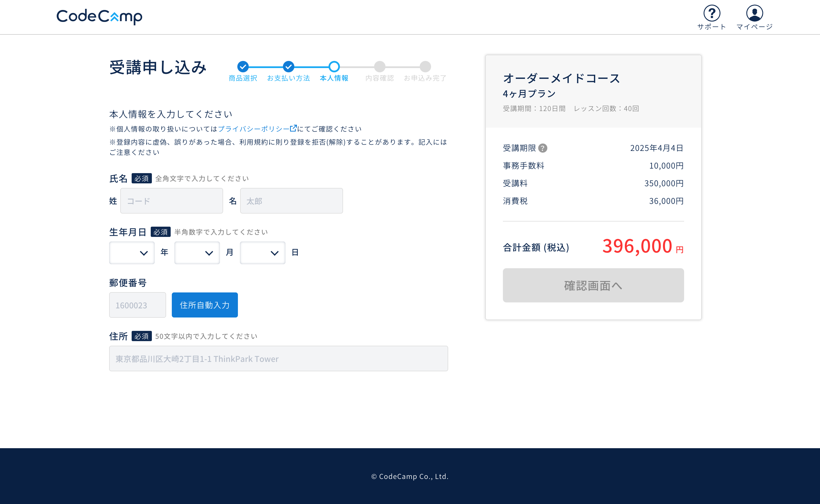Screen dimensions: 820x504
Task: Open the マイページ user icon
Action: pyautogui.click(x=754, y=13)
